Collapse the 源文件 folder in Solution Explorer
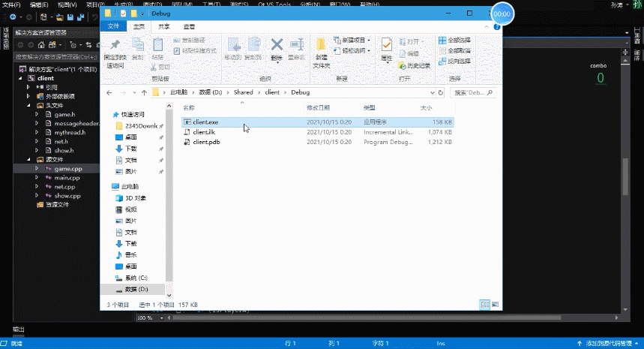 28,160
